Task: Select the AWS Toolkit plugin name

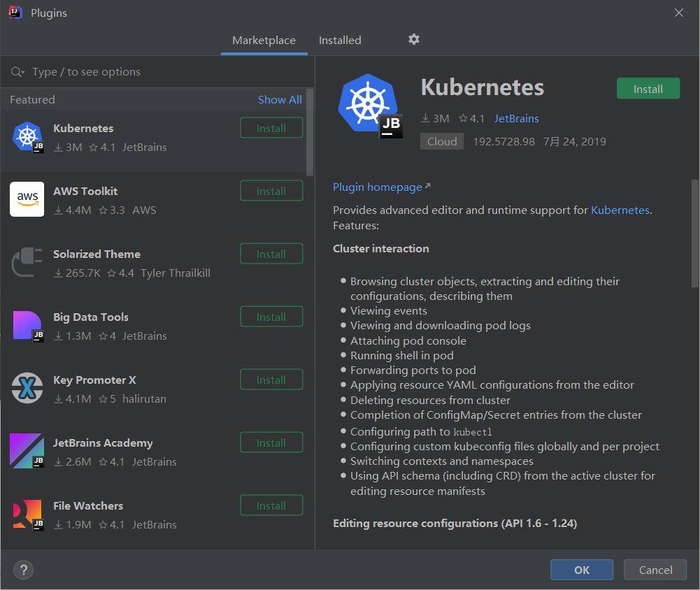Action: (85, 192)
